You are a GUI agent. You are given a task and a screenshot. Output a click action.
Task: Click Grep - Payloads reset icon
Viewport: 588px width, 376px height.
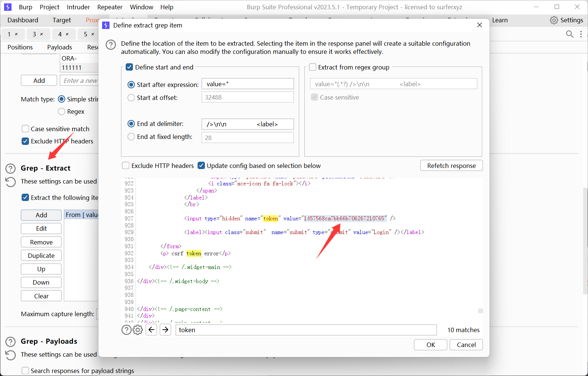click(x=10, y=355)
